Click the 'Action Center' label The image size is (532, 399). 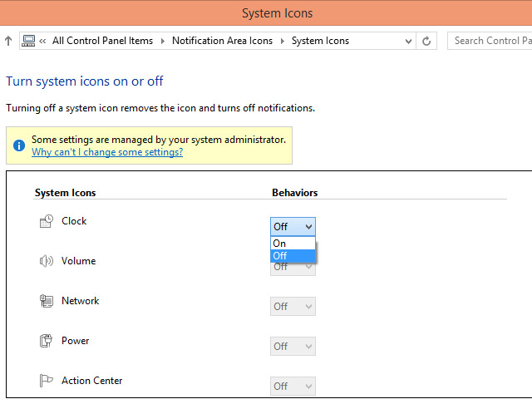(91, 381)
